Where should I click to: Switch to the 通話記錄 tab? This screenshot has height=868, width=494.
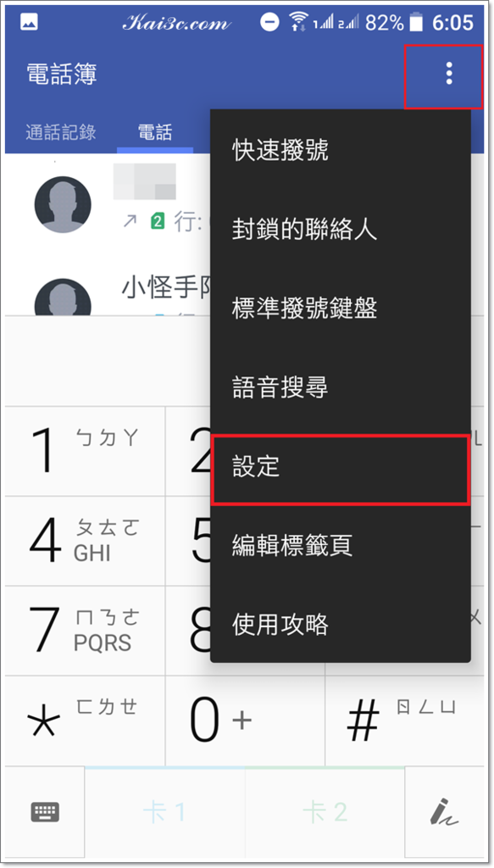61,132
